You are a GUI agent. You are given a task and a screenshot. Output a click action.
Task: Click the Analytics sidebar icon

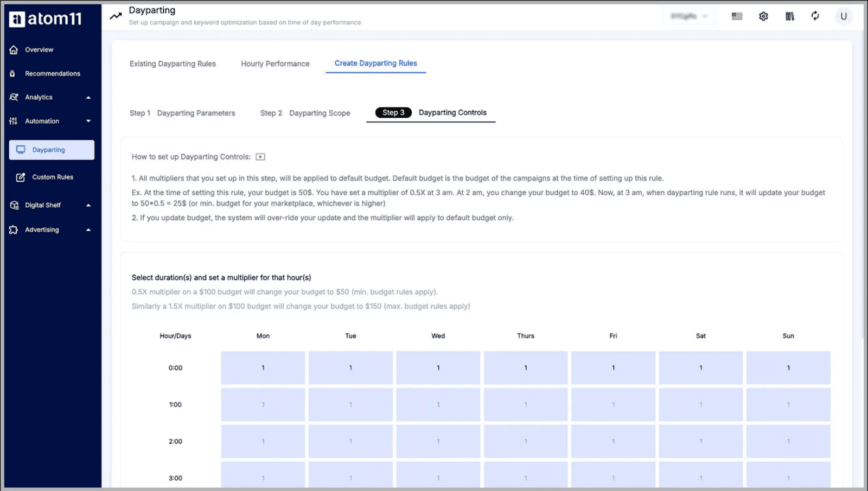(x=14, y=97)
